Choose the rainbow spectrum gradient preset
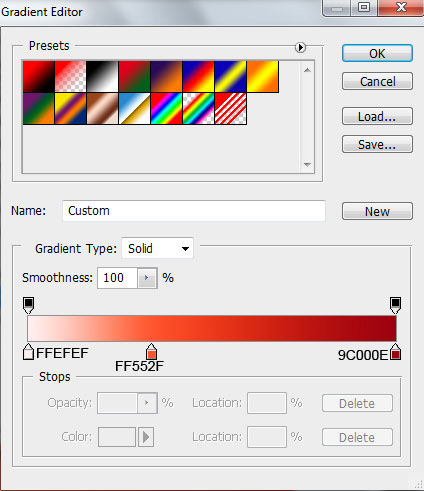 click(166, 109)
